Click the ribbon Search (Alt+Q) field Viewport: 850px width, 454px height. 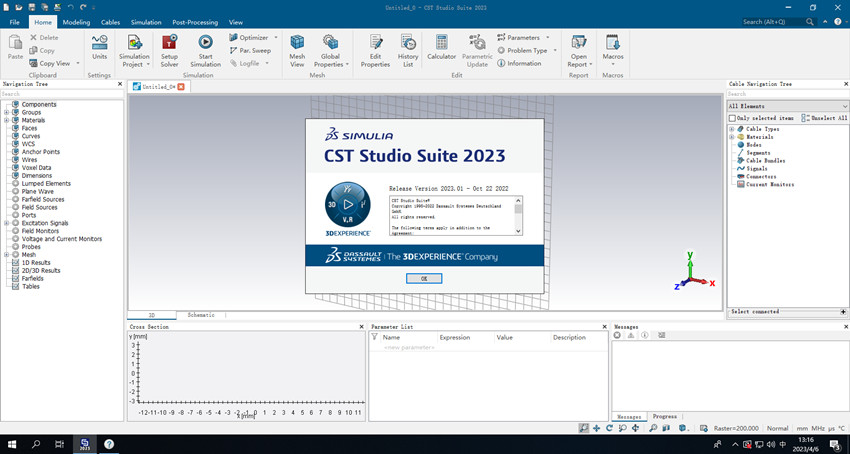tap(778, 22)
